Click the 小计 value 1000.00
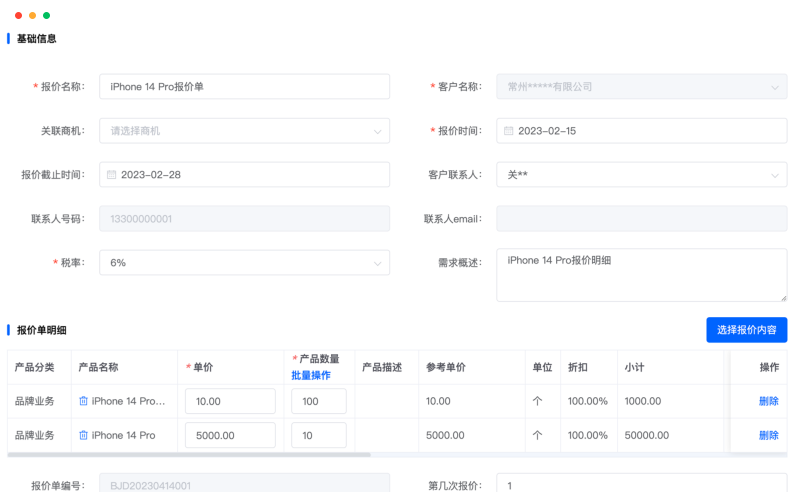This screenshot has height=492, width=800. (642, 401)
